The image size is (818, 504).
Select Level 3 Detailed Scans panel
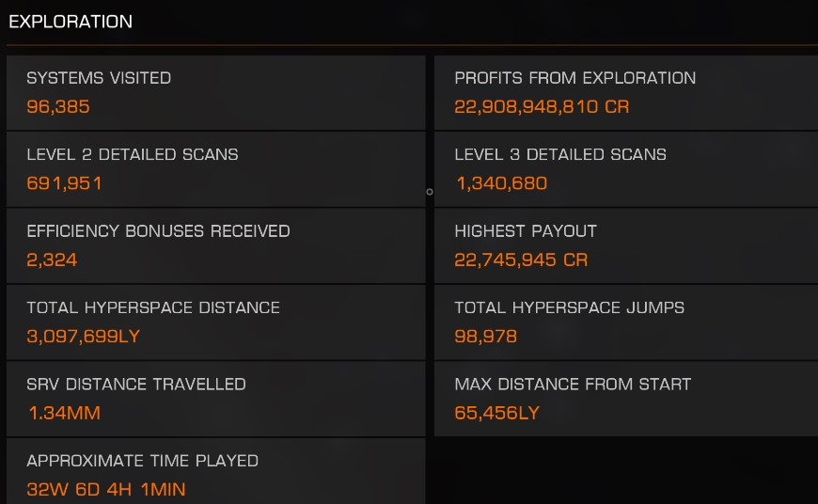626,169
